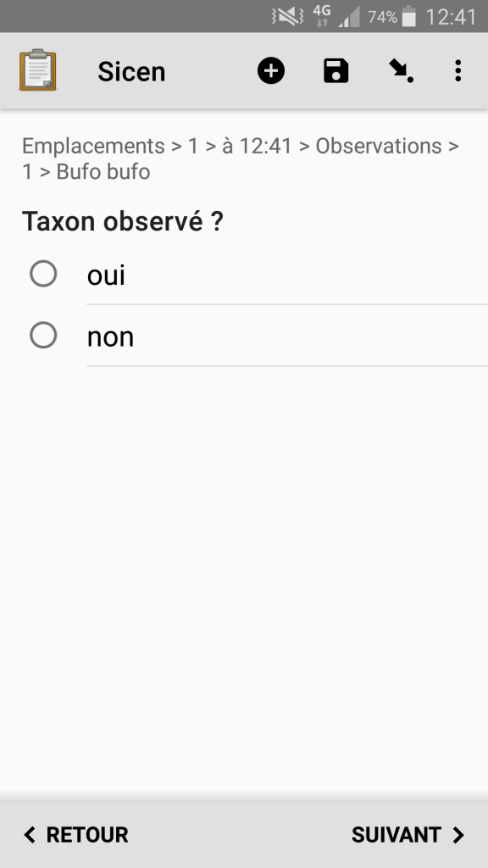Tap the 'non' answer label

coord(111,337)
